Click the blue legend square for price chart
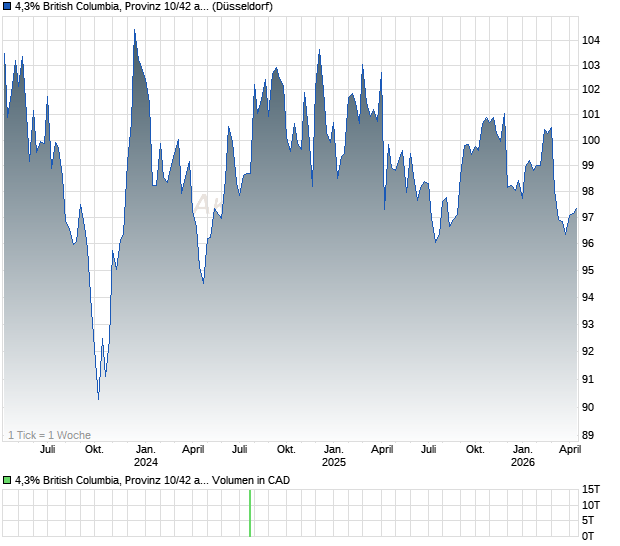 click(x=7, y=7)
